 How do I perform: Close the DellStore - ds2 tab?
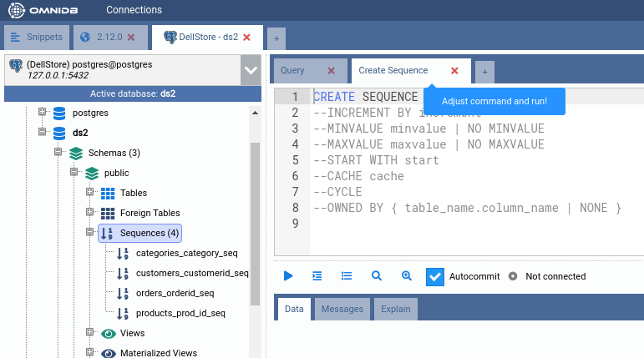click(247, 38)
